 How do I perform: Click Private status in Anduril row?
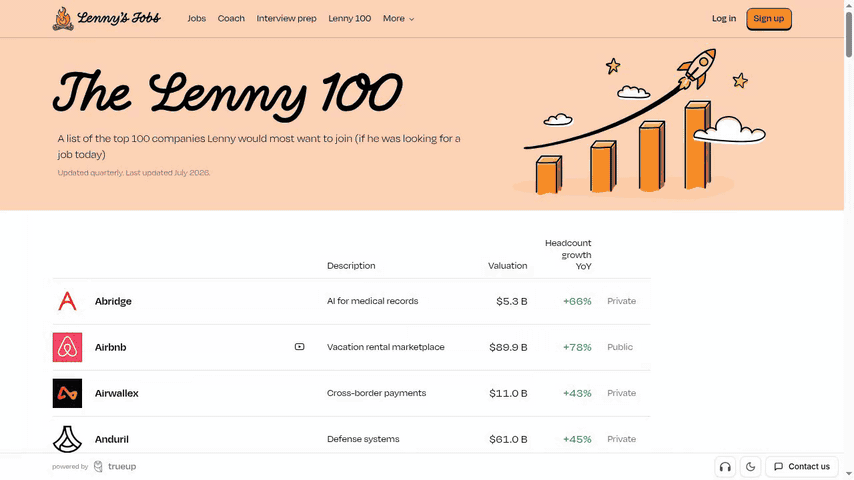(x=621, y=439)
